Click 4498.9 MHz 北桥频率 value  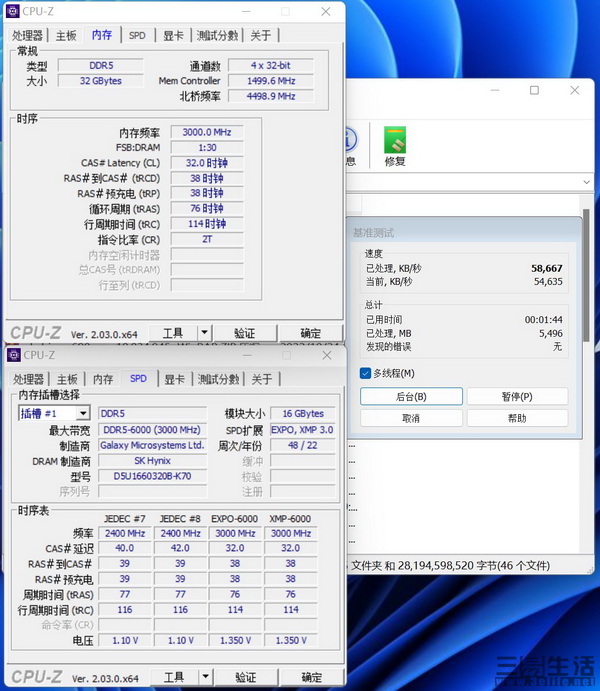coord(271,96)
